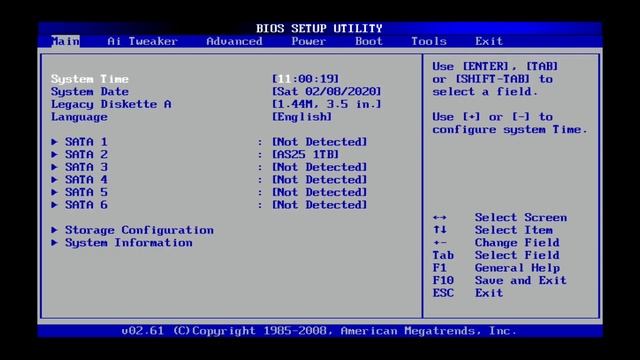Expand the SATA 3 arrow
Image resolution: width=640 pixels, height=360 pixels.
[x=54, y=167]
